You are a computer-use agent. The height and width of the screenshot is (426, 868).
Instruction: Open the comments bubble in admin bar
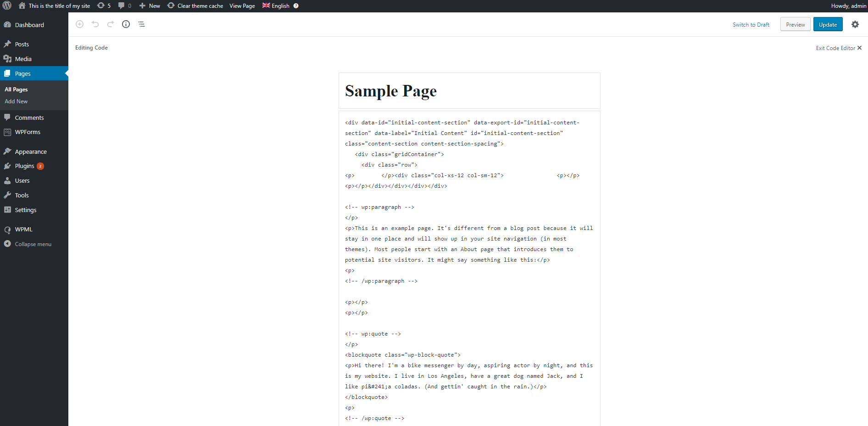(124, 6)
